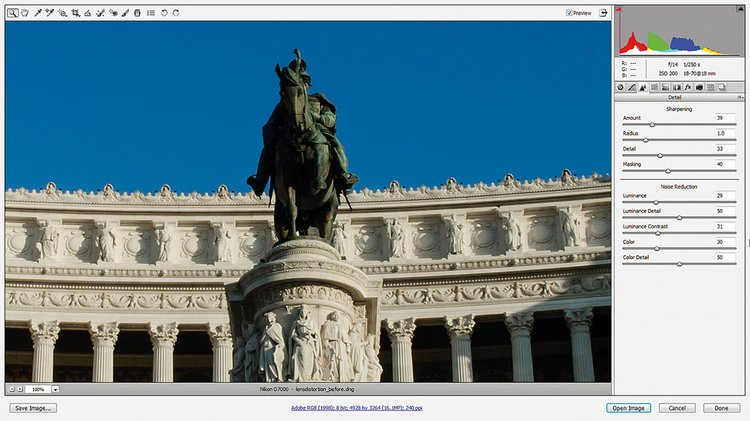Viewport: 750px width, 421px height.
Task: Click the Luminance Detail value field
Action: pyautogui.click(x=725, y=211)
